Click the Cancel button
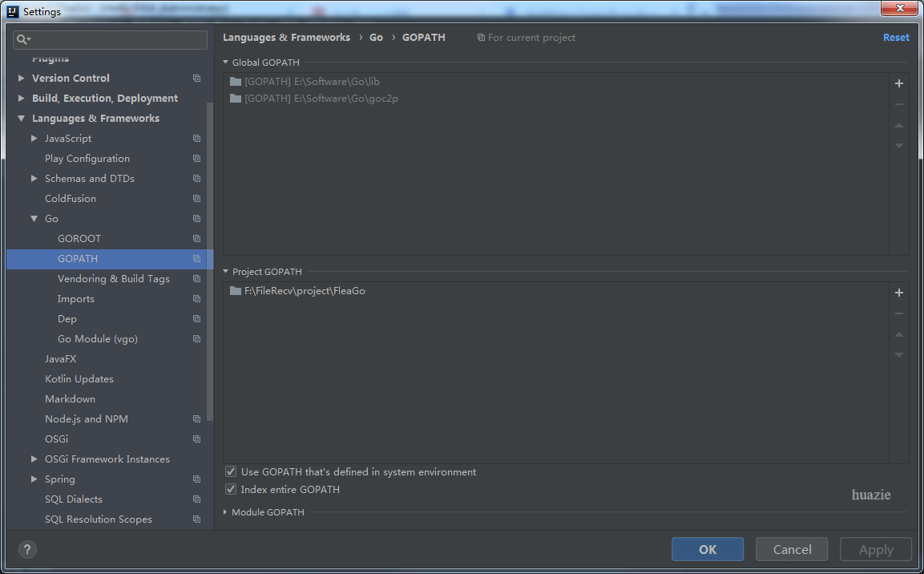 click(x=792, y=549)
